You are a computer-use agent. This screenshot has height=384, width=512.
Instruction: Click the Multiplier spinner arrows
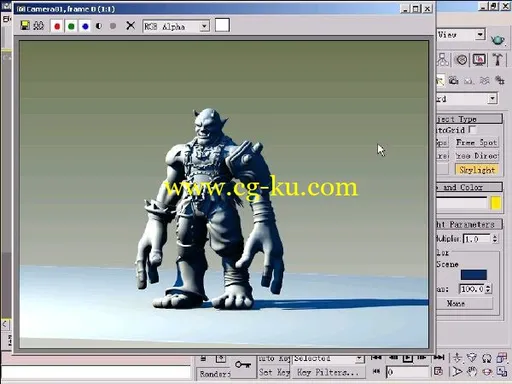[x=495, y=239]
